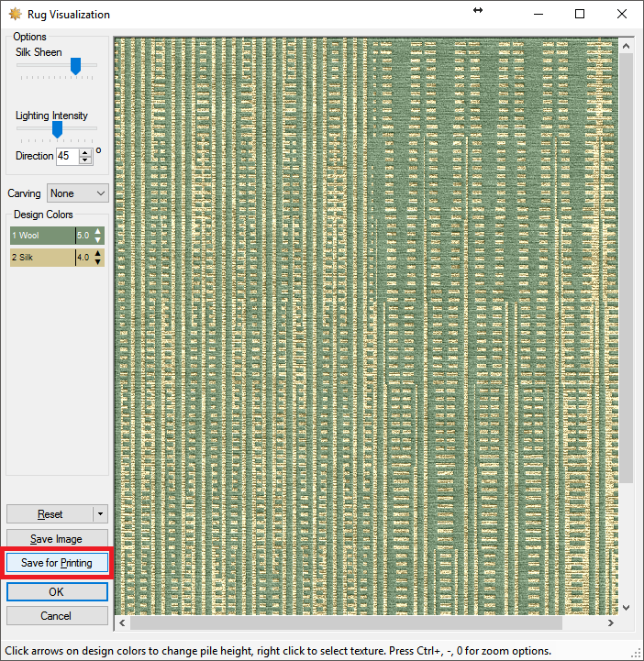Select the 2 Silk design color
This screenshot has height=661, width=644.
(x=41, y=258)
